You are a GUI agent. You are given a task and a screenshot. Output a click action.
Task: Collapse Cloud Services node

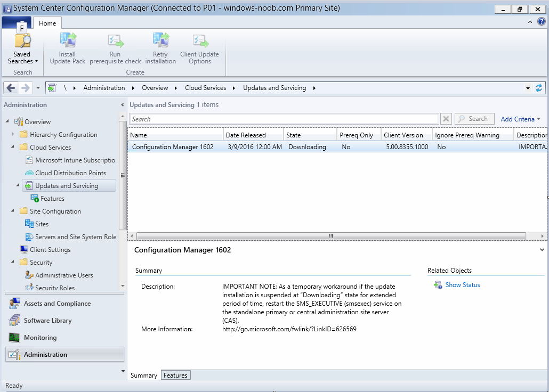(13, 147)
